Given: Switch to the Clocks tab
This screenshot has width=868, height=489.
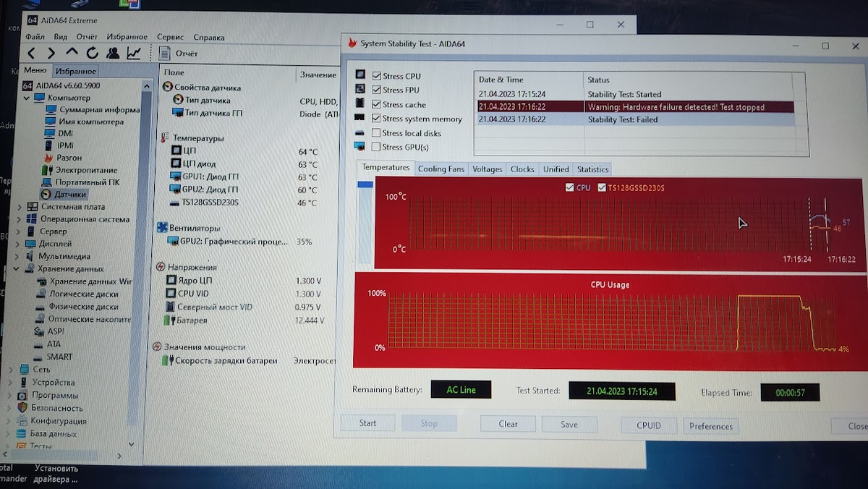Looking at the screenshot, I should click(522, 169).
